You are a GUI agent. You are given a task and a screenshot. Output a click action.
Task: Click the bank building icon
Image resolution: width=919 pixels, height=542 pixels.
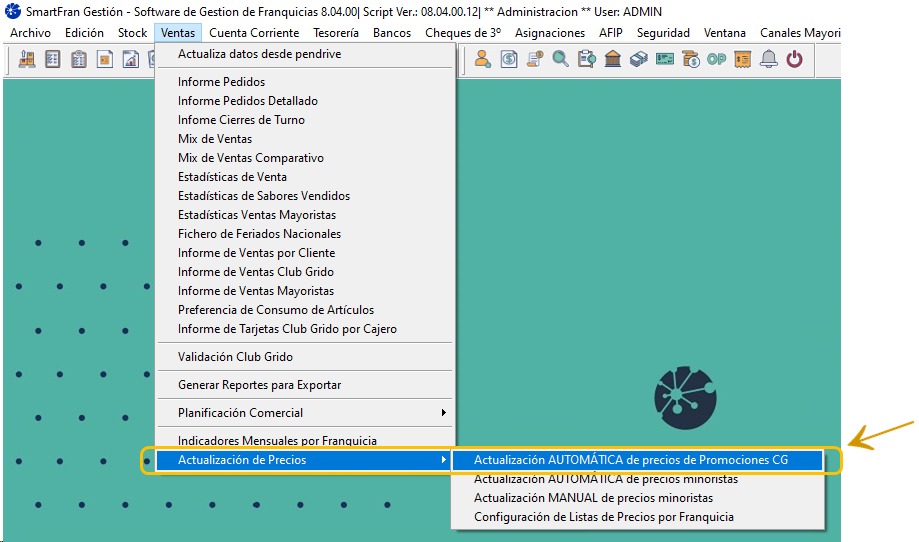[x=612, y=59]
